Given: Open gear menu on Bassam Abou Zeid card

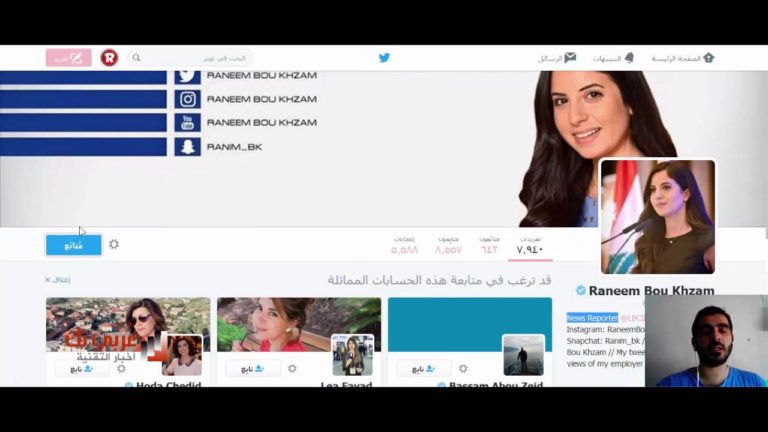Looking at the screenshot, I should point(463,368).
